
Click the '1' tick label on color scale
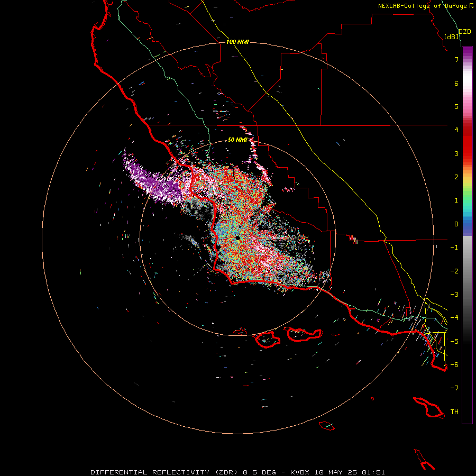click(456, 200)
